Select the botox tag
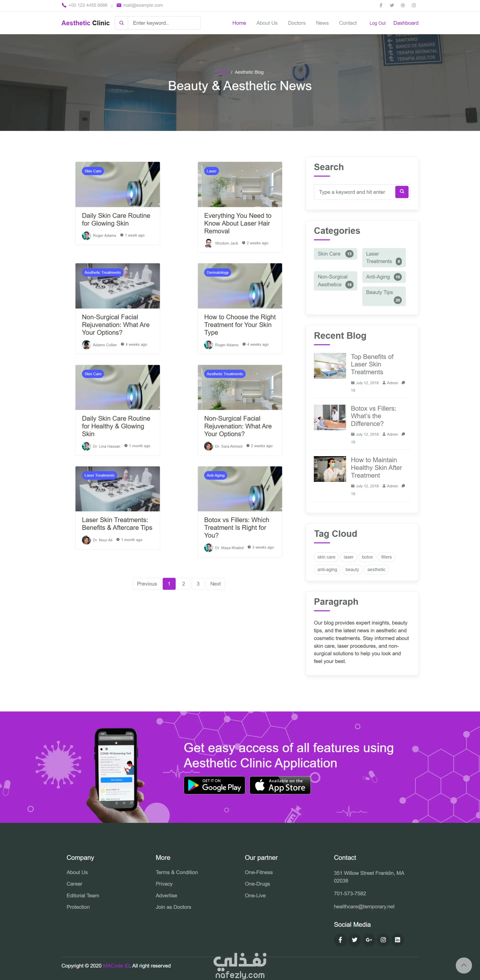This screenshot has width=480, height=980. point(367,557)
